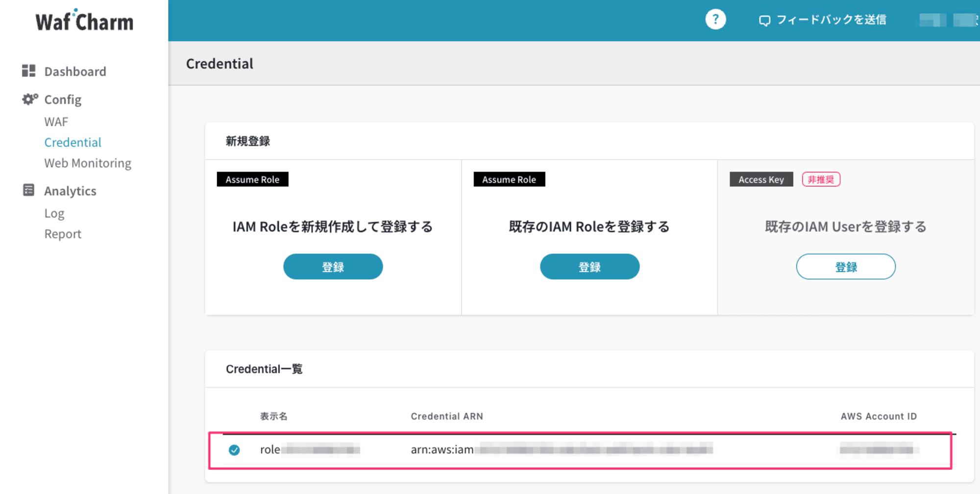Open the Analytics section

click(x=70, y=191)
